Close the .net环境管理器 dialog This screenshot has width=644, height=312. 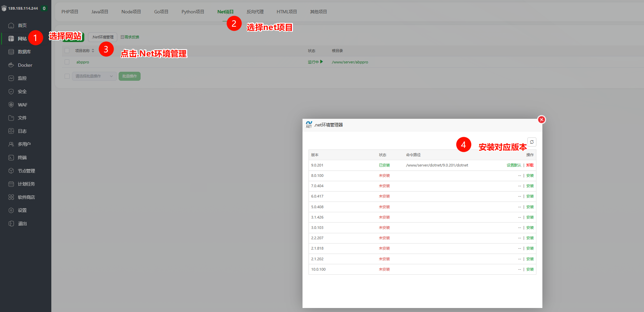[541, 119]
